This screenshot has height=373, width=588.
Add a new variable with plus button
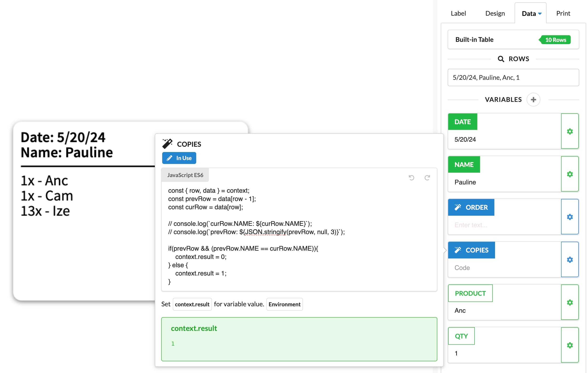pos(533,100)
